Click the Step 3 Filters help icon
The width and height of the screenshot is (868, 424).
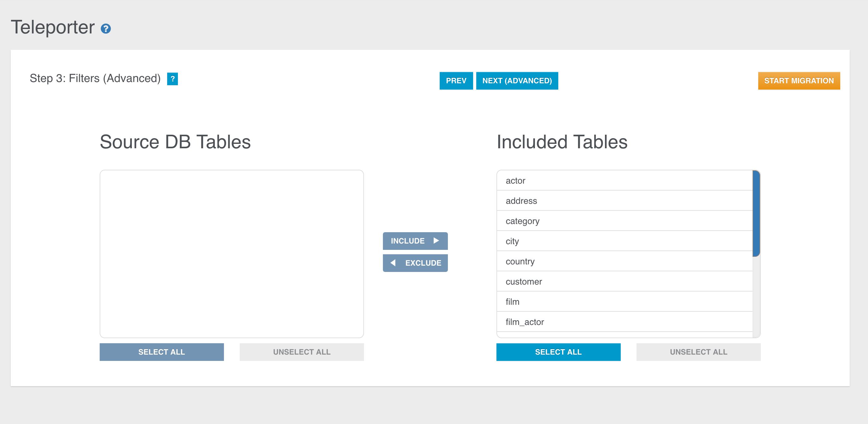coord(172,79)
